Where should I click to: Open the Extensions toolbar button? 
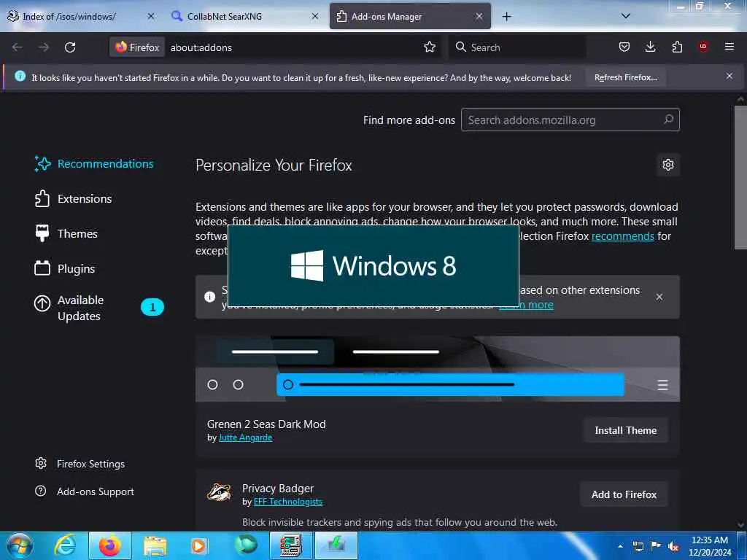point(677,47)
